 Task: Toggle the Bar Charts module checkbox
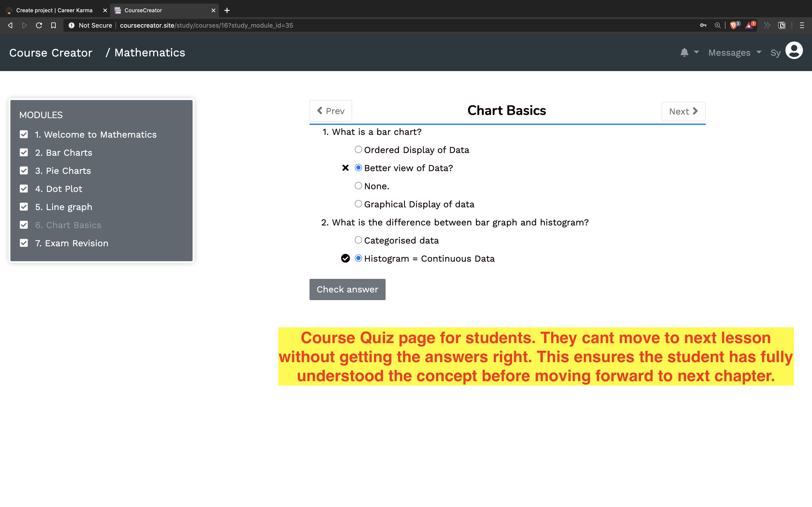[24, 153]
